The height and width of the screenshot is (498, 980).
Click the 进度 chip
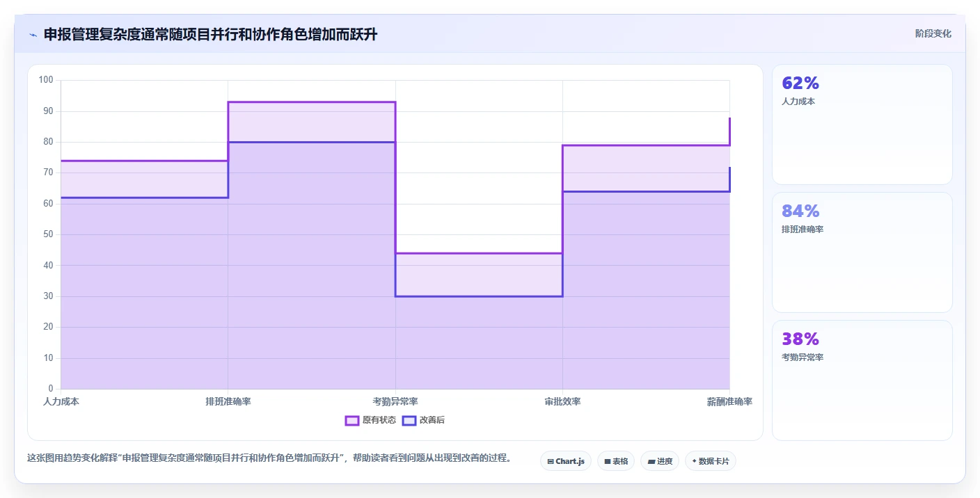tap(660, 461)
